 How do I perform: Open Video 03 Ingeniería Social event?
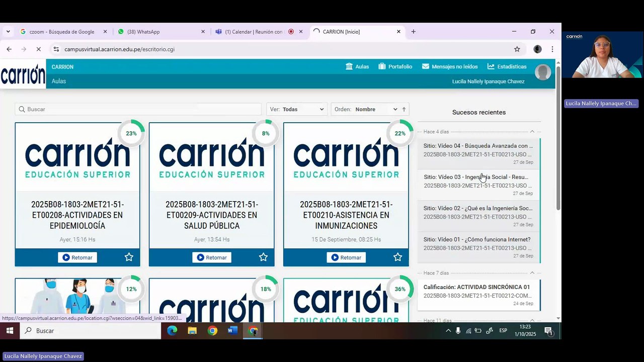478,185
